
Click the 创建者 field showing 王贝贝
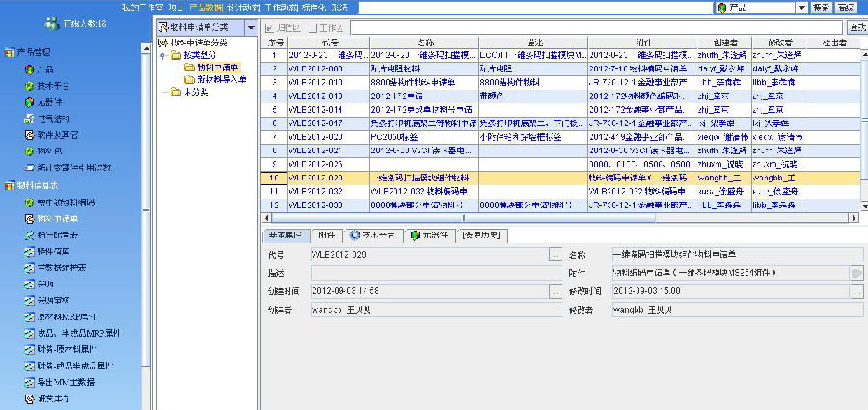436,310
